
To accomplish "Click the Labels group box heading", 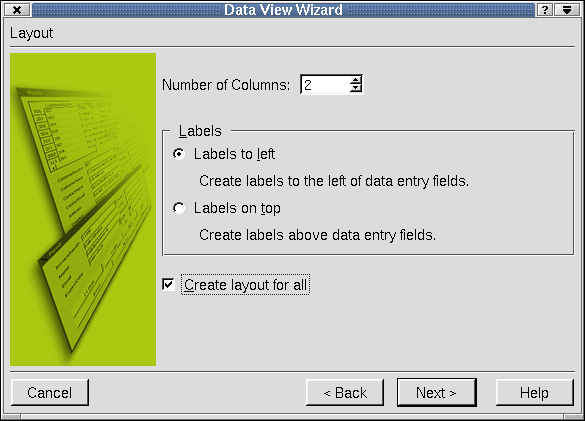I will click(200, 131).
